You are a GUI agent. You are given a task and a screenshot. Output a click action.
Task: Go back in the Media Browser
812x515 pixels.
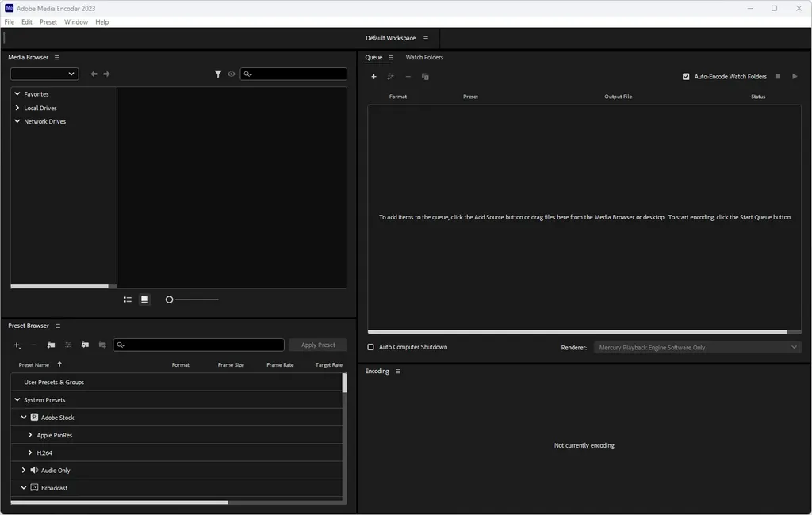coord(94,74)
